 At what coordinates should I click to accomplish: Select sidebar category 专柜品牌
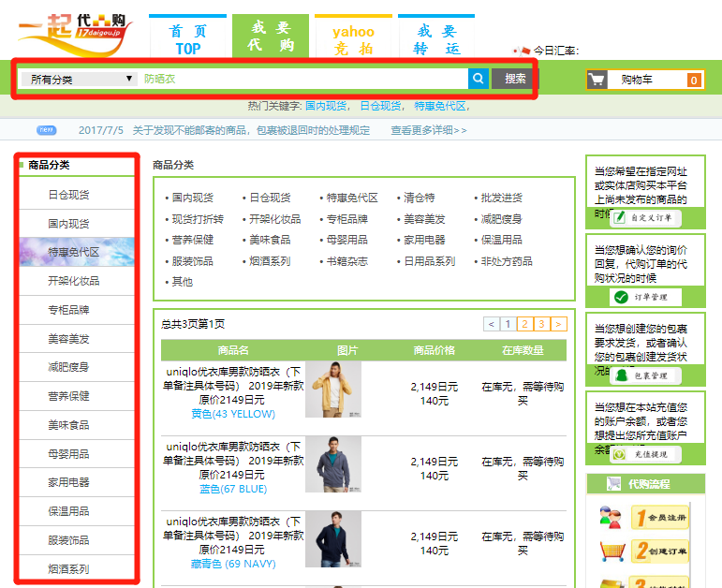click(x=77, y=310)
